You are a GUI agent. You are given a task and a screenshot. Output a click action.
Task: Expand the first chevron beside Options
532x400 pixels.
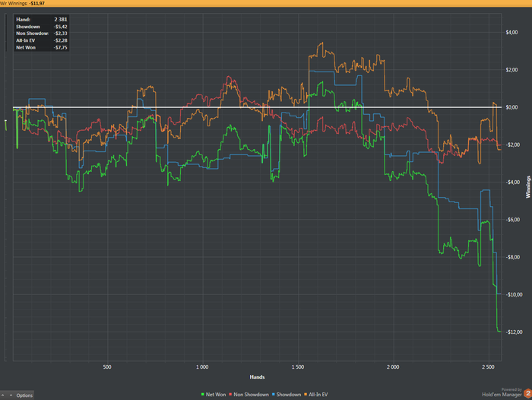tap(3, 395)
